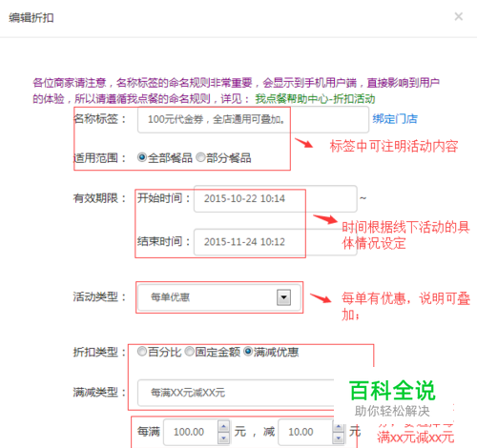This screenshot has height=448, width=477.
Task: Click the 活动类型 dropdown arrow button
Action: [x=283, y=297]
